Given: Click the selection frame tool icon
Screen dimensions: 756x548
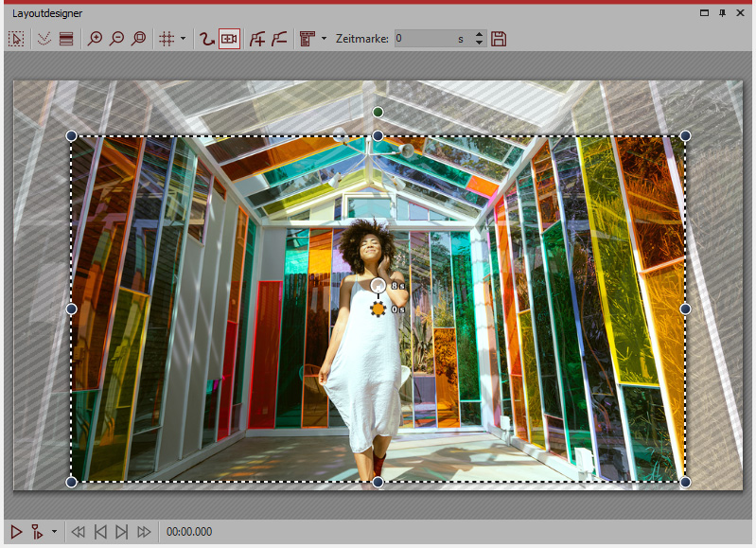Looking at the screenshot, I should click(x=16, y=39).
